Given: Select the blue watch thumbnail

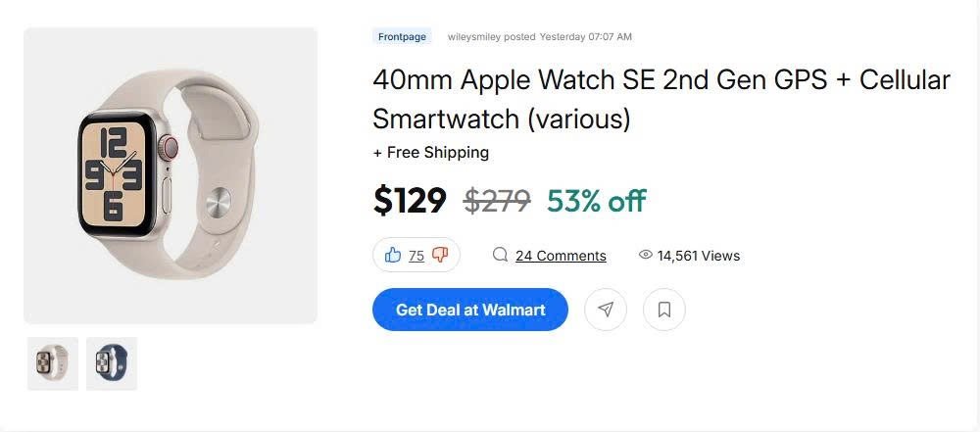Looking at the screenshot, I should [112, 363].
